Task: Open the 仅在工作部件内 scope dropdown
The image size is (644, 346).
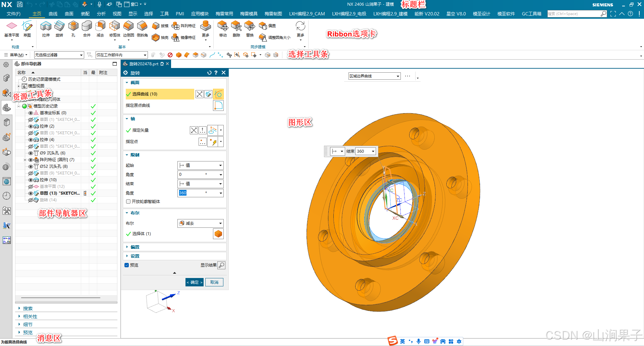Action: (x=121, y=55)
